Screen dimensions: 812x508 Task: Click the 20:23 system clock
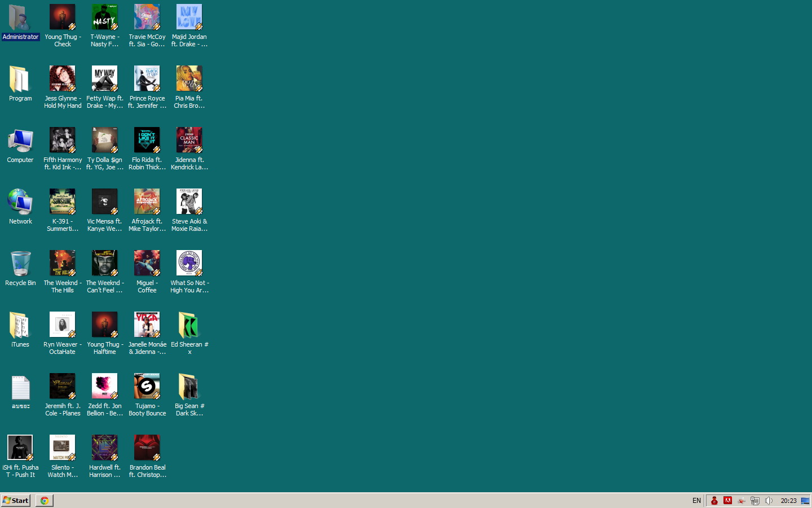click(788, 501)
